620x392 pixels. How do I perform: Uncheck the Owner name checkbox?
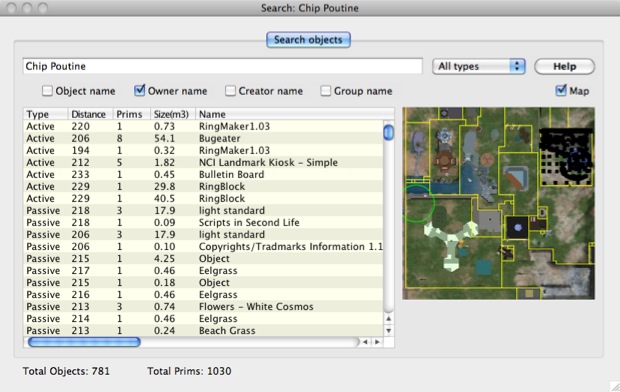pyautogui.click(x=140, y=91)
